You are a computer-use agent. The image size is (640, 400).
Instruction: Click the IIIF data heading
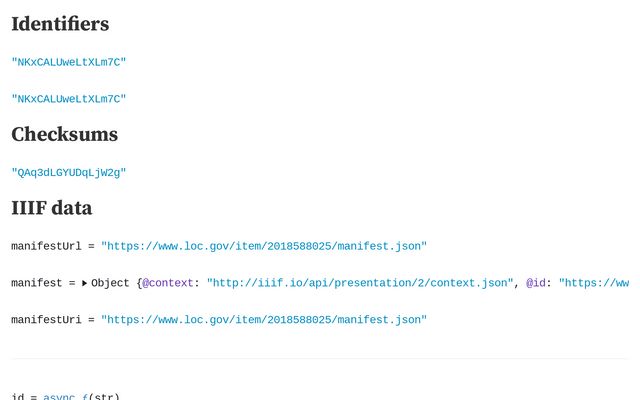point(51,208)
